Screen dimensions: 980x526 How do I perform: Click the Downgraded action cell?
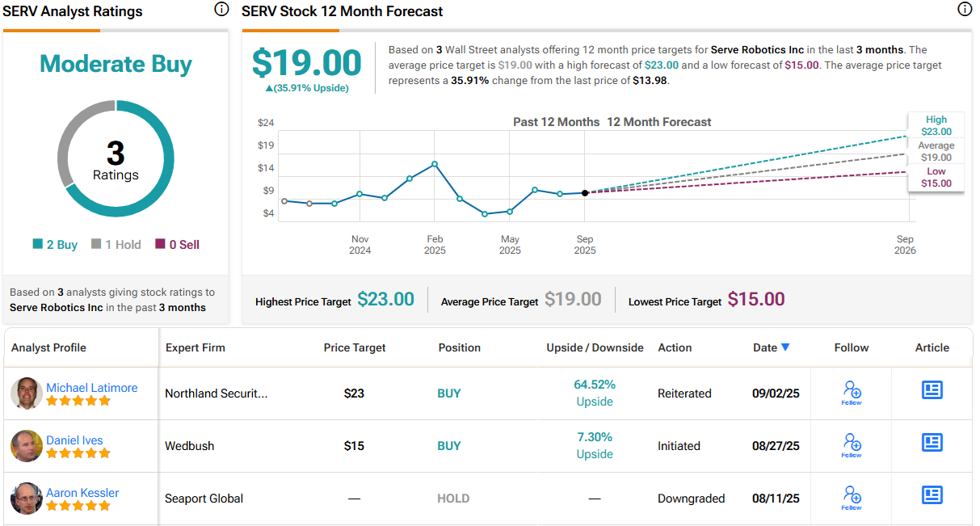(x=692, y=499)
